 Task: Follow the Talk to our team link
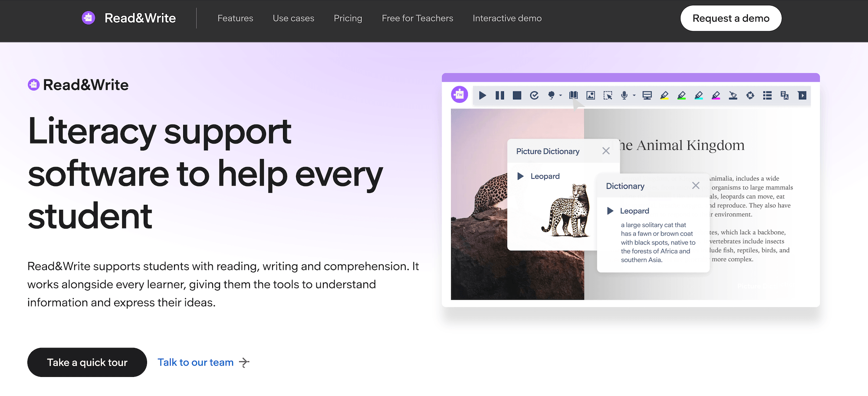click(x=195, y=362)
